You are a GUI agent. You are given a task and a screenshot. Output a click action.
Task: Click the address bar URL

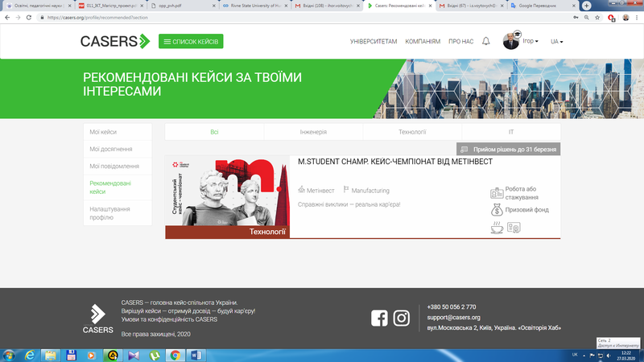(97, 18)
